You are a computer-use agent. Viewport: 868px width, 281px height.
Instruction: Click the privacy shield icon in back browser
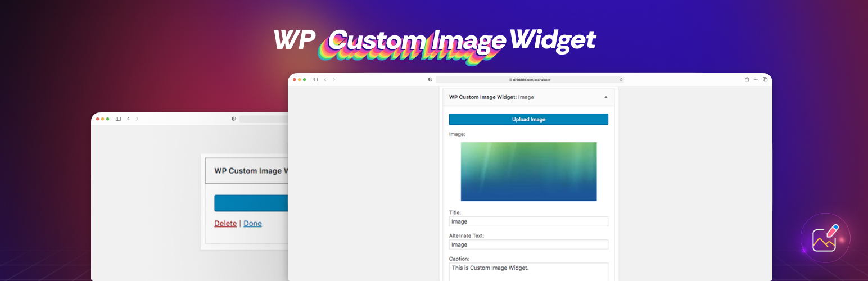pyautogui.click(x=233, y=119)
